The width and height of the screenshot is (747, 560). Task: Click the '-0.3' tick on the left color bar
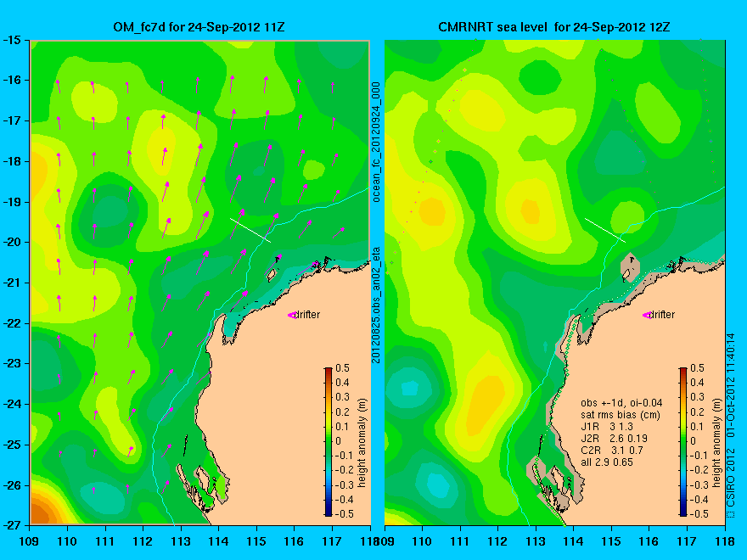344,484
